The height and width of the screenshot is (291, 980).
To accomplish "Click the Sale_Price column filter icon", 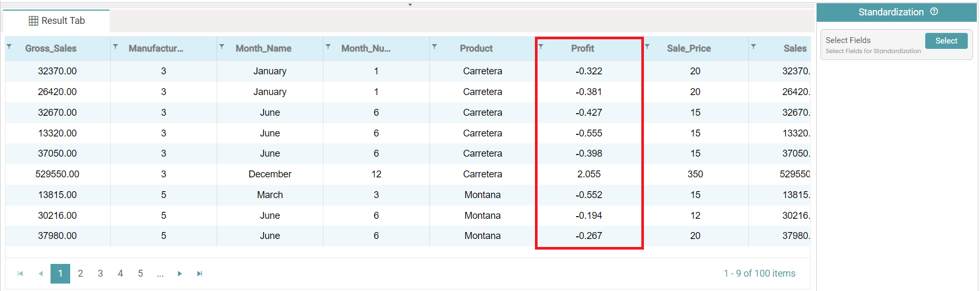I will [x=647, y=47].
